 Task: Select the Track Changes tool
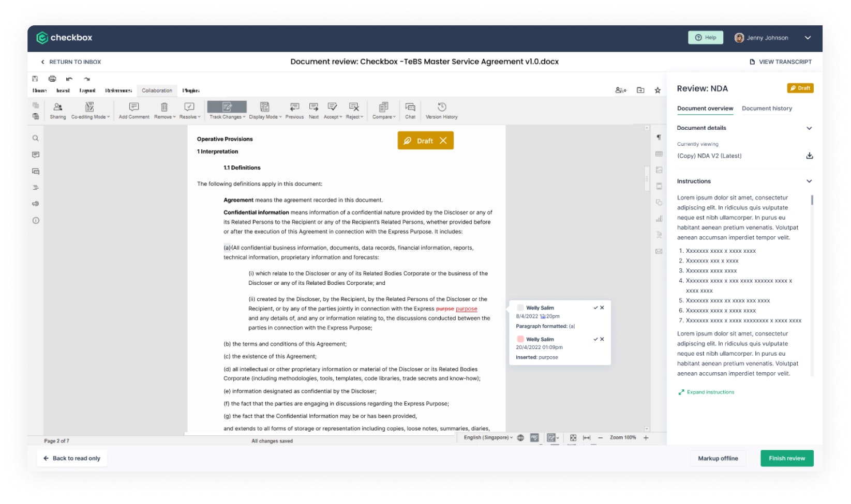[226, 109]
